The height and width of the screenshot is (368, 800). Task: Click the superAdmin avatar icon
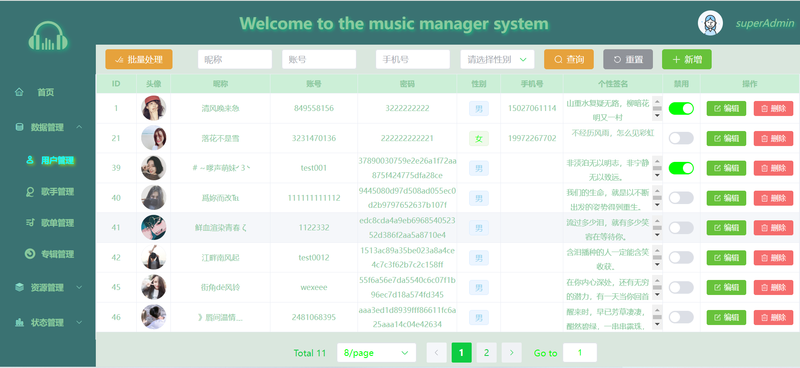pyautogui.click(x=710, y=23)
